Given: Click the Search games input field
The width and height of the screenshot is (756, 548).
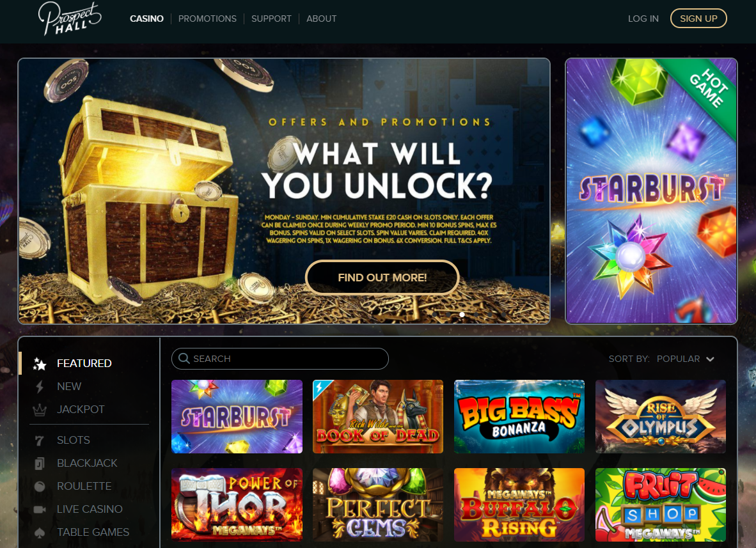Looking at the screenshot, I should pyautogui.click(x=280, y=359).
